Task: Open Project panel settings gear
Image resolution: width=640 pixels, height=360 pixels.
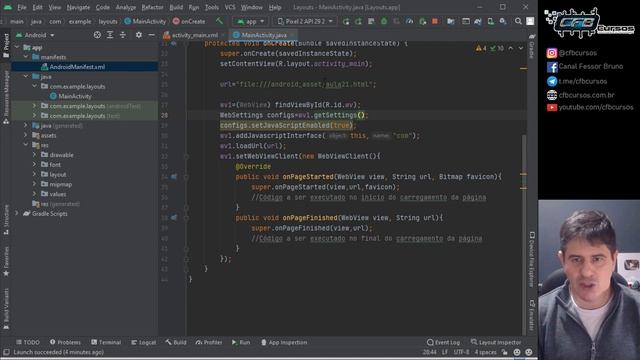Action: coord(139,35)
